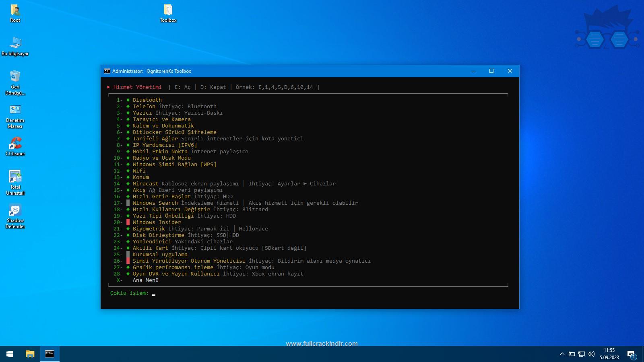The width and height of the screenshot is (644, 362).
Task: Click the Tarayıcı ve Kamera entry
Action: 161,119
